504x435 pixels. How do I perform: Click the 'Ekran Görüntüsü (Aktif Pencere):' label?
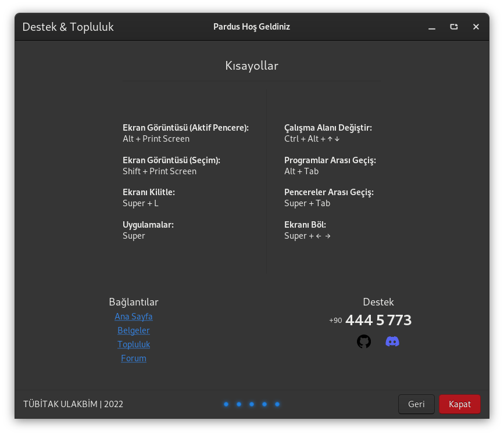186,128
